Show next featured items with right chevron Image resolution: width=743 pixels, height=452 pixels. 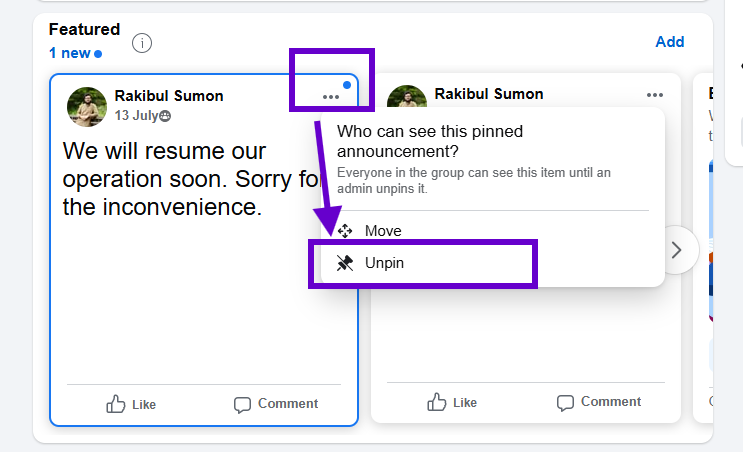pos(677,250)
